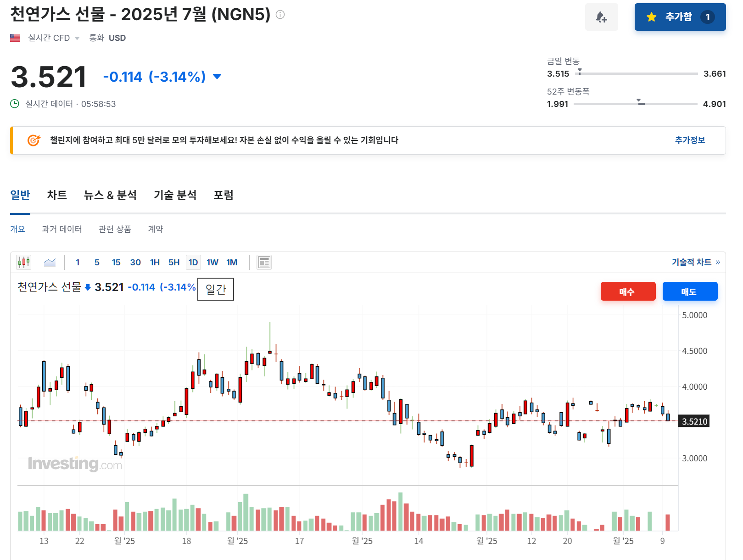Toggle the 5H timeframe option
The height and width of the screenshot is (560, 743).
pos(174,262)
